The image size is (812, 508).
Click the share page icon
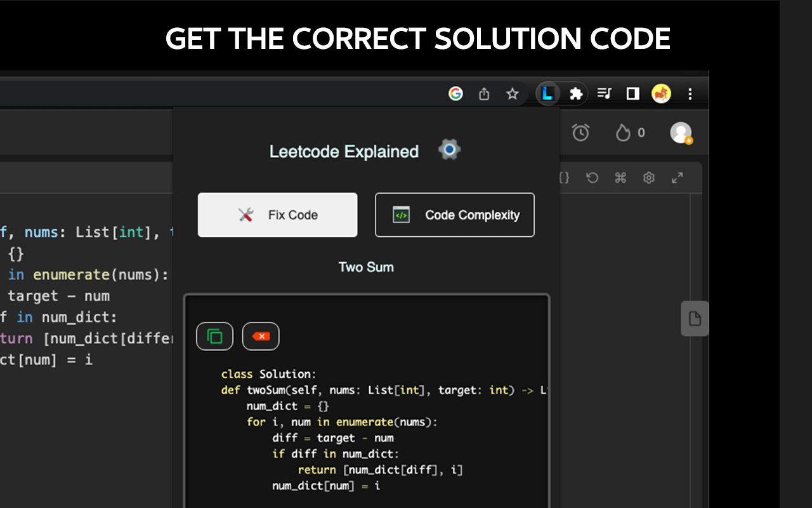pos(484,94)
